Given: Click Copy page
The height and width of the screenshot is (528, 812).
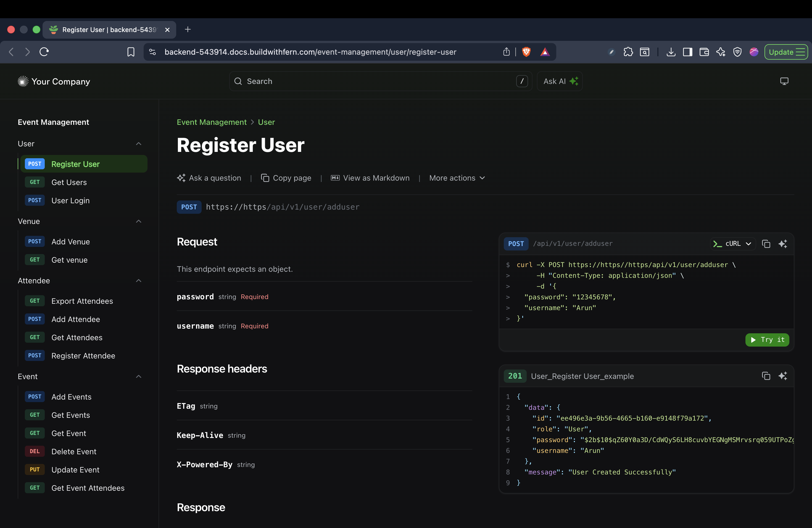Looking at the screenshot, I should coord(286,178).
